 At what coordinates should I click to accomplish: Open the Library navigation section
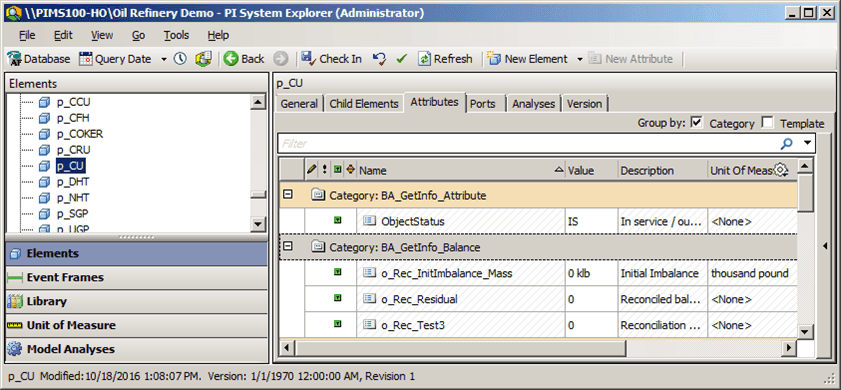136,301
